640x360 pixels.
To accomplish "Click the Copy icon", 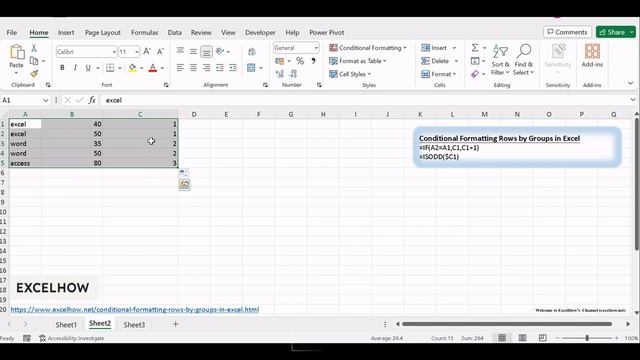I will click(34, 61).
